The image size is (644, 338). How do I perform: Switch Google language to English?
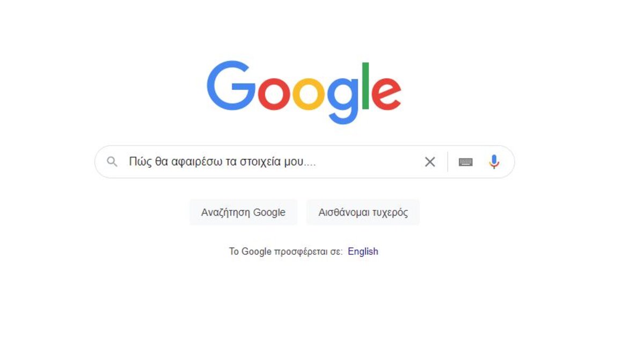pos(363,251)
